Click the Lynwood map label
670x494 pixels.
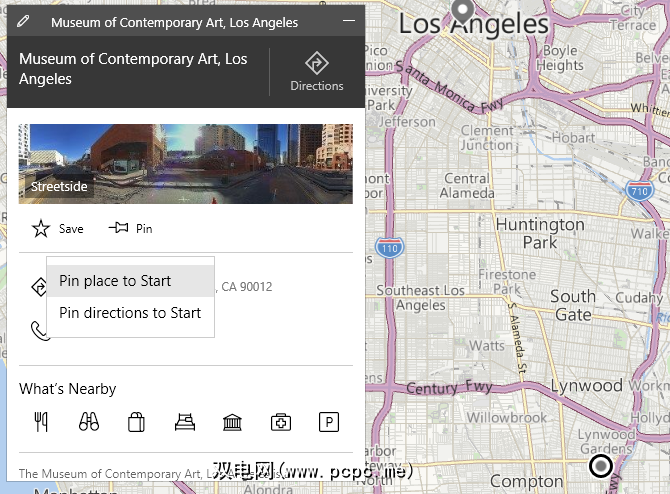click(586, 385)
